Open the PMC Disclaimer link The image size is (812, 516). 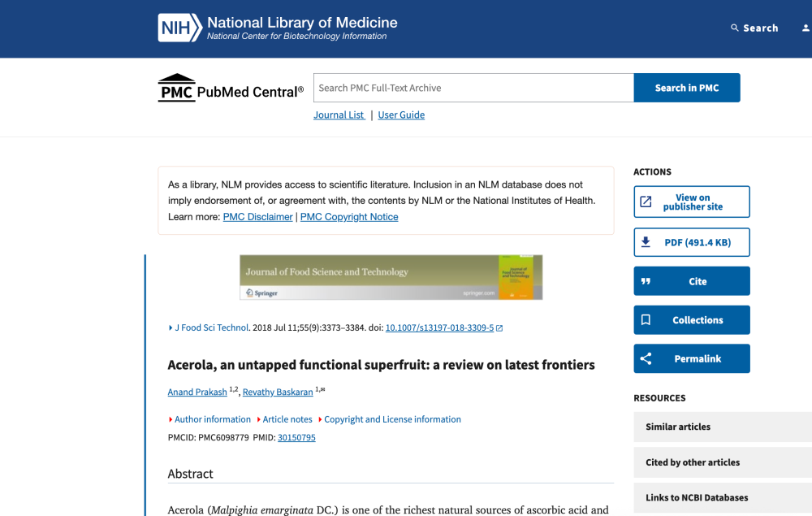(258, 217)
